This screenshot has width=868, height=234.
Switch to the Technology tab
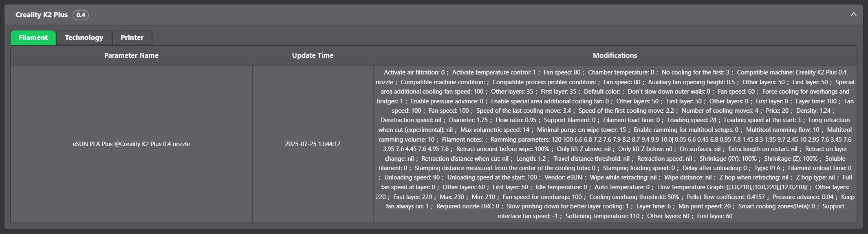pyautogui.click(x=84, y=37)
